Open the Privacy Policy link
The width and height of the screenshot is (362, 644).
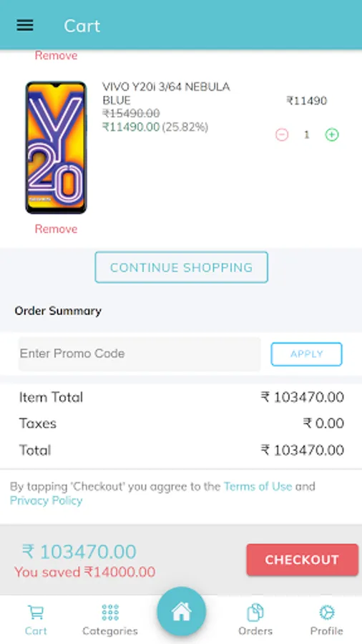pyautogui.click(x=46, y=501)
